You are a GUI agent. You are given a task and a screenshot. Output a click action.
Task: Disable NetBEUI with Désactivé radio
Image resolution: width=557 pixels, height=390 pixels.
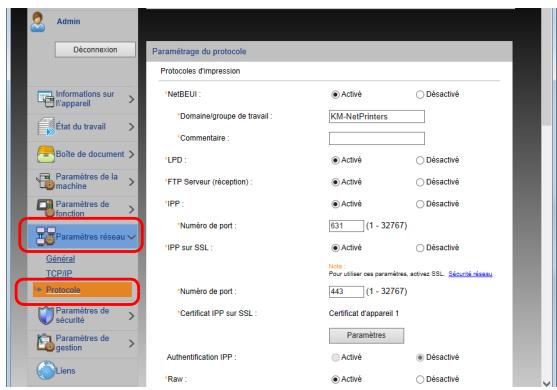point(420,94)
